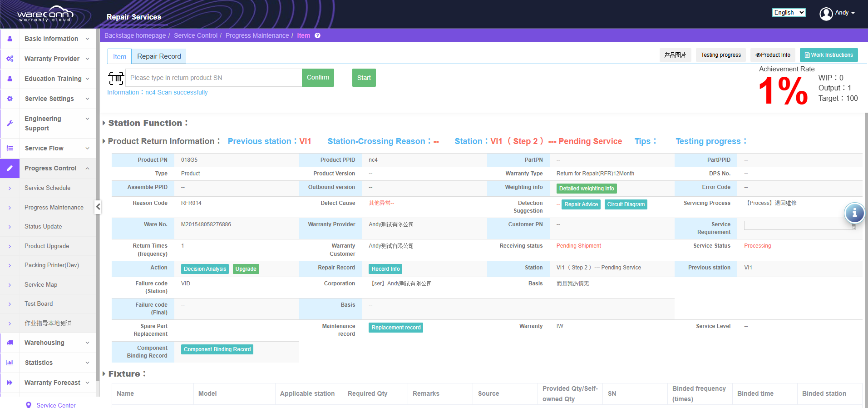Open 作业指导本地测试 in sidebar
The width and height of the screenshot is (868, 408).
pos(48,323)
